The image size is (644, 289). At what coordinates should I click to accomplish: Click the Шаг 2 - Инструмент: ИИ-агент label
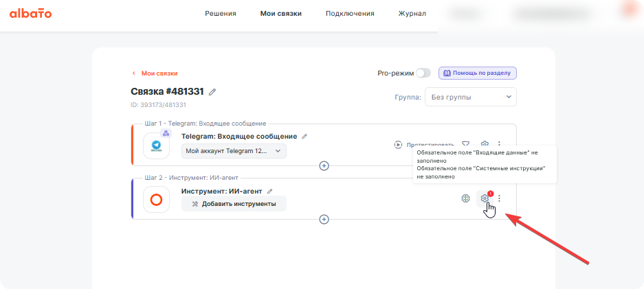coord(191,178)
